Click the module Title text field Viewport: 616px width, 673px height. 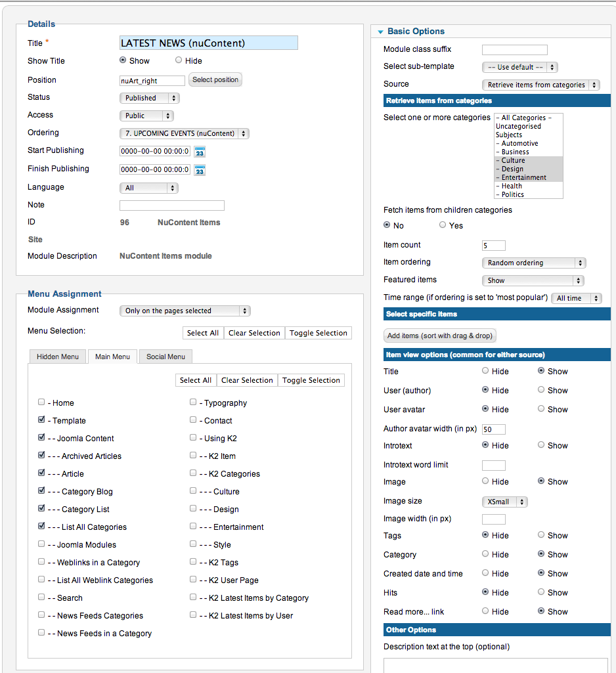209,43
